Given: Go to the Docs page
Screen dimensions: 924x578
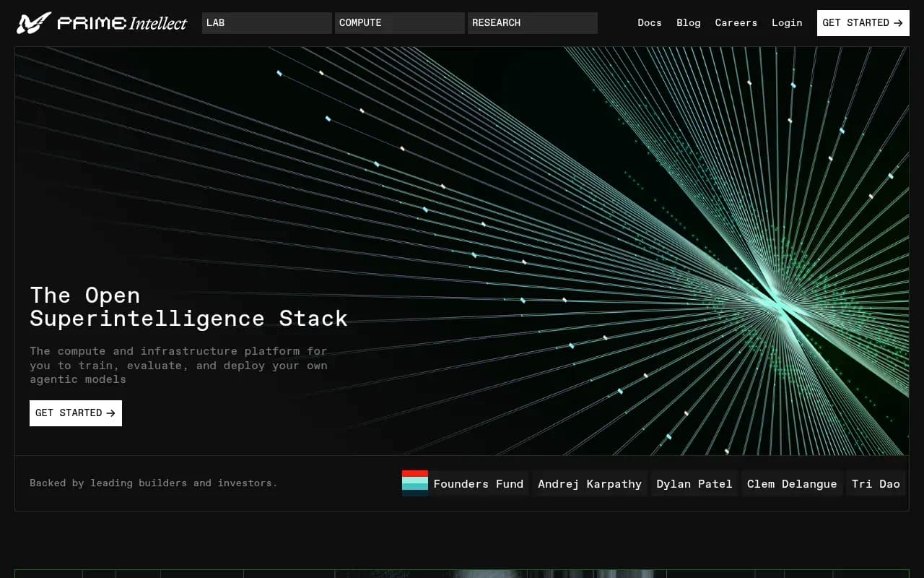Looking at the screenshot, I should point(650,23).
